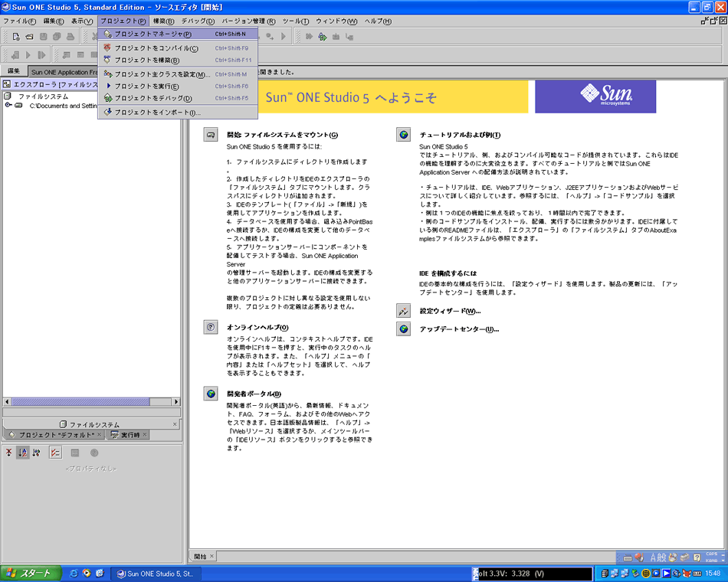Click the Windows スタート button
Screen dimensions: 728x582
29,573
